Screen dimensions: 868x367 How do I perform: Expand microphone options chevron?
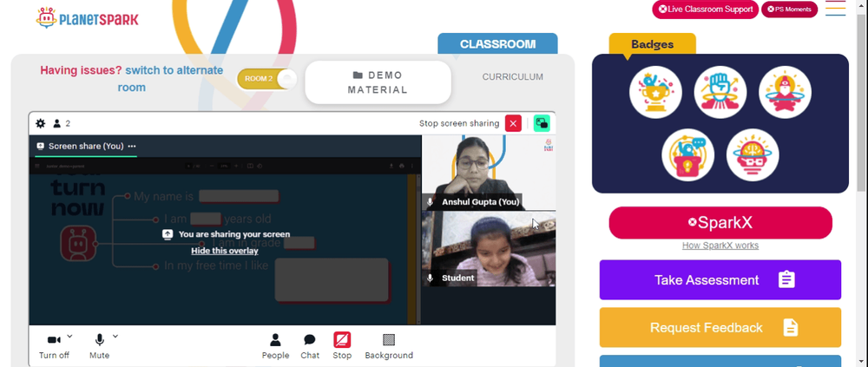115,336
